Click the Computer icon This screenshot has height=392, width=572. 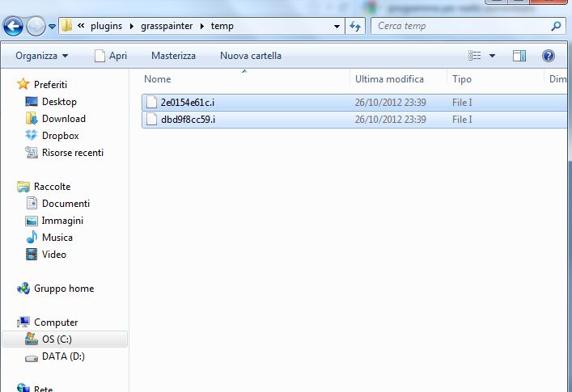(x=23, y=322)
